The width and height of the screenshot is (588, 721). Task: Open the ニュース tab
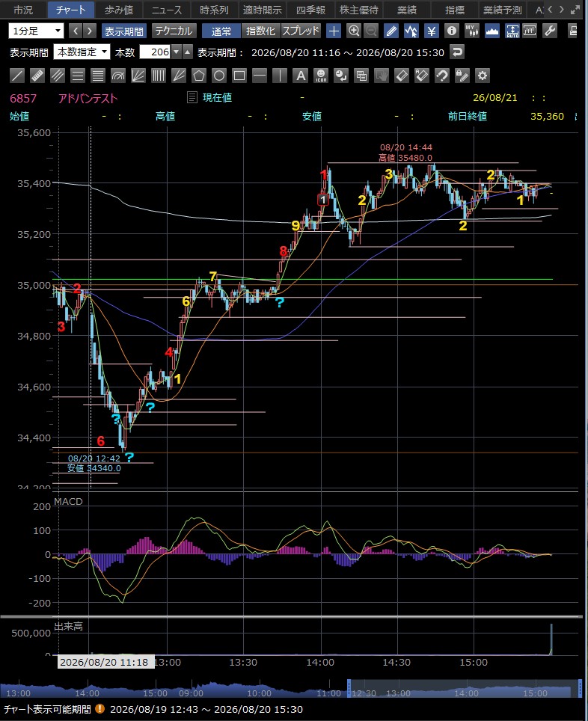(167, 10)
